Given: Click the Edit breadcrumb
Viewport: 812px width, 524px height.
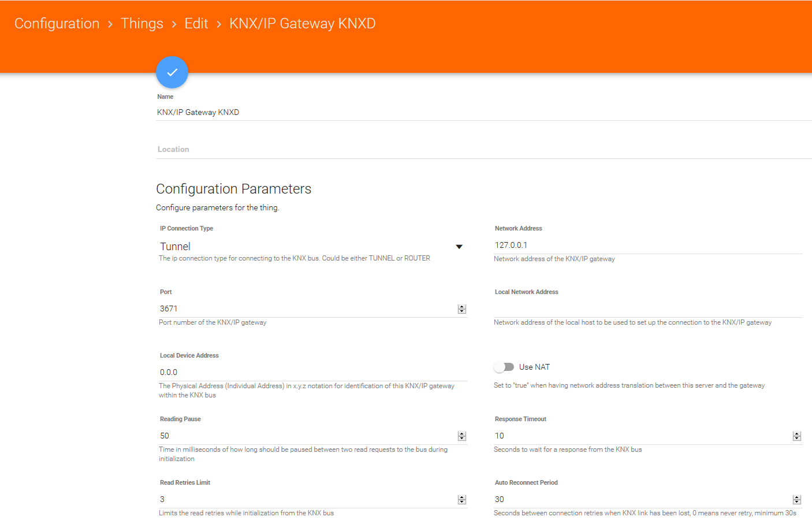Looking at the screenshot, I should click(196, 24).
